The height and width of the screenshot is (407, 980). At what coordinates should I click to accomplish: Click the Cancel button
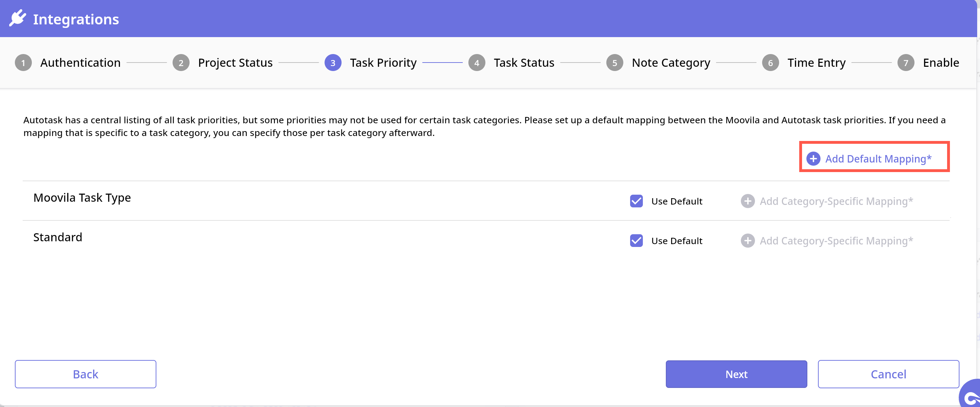pyautogui.click(x=888, y=374)
